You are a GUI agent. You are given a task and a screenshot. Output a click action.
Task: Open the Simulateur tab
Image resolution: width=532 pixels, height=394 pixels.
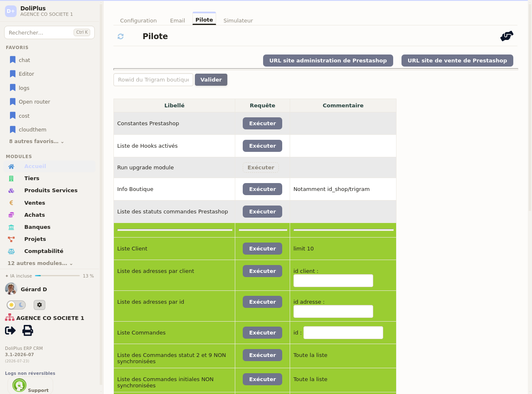click(x=238, y=20)
